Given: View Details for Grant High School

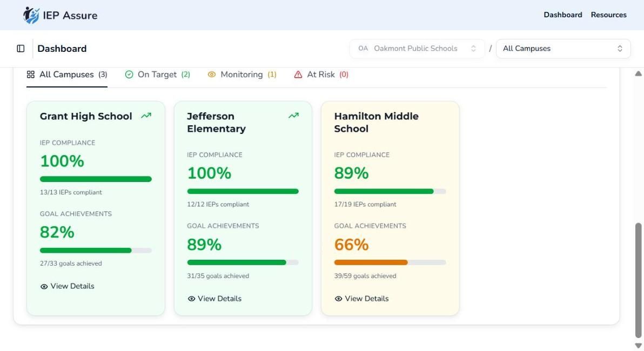Looking at the screenshot, I should click(x=68, y=286).
